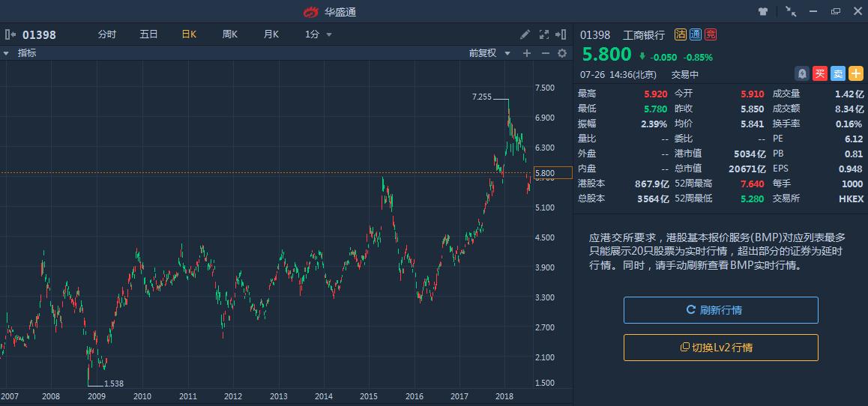Click the 7.500 price axis label

[x=545, y=88]
